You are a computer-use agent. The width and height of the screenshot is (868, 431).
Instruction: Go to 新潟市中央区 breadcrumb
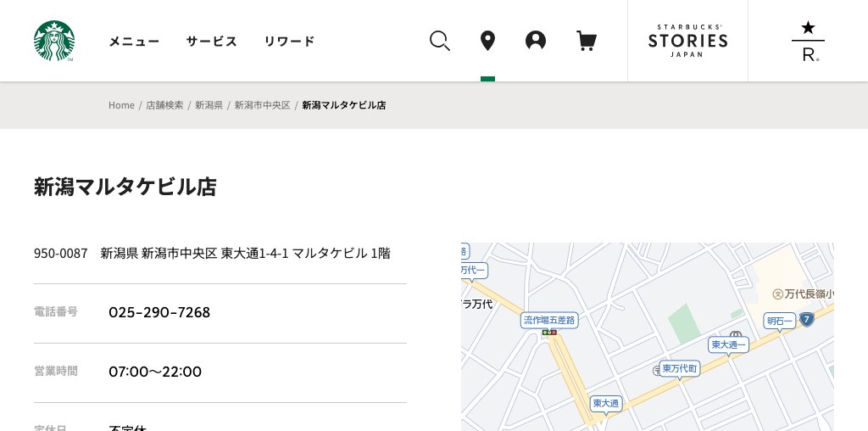click(x=263, y=105)
